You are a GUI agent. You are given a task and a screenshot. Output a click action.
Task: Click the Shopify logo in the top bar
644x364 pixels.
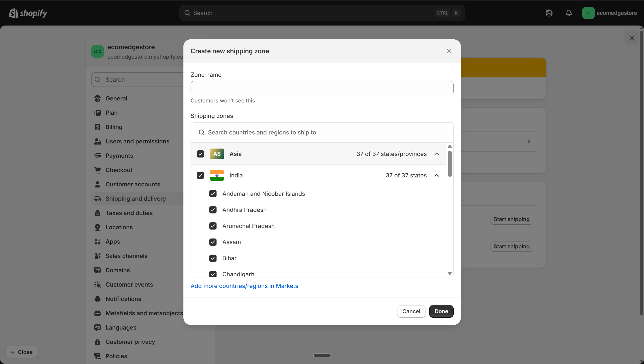click(x=28, y=13)
